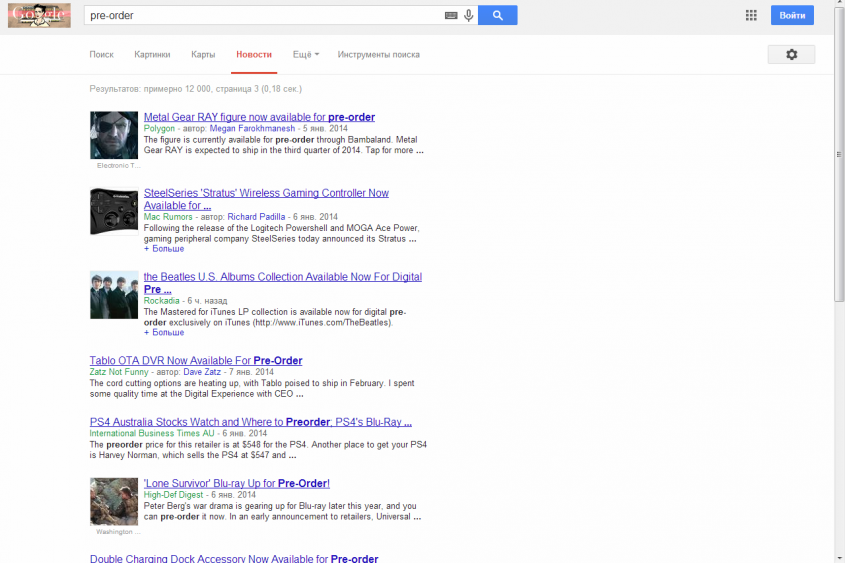Open settings gear menu

[791, 55]
